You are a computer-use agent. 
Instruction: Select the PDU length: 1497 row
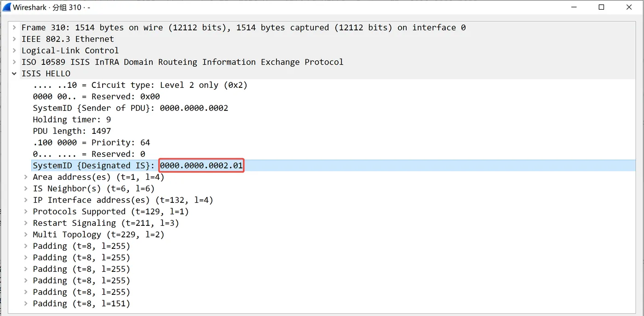click(72, 131)
